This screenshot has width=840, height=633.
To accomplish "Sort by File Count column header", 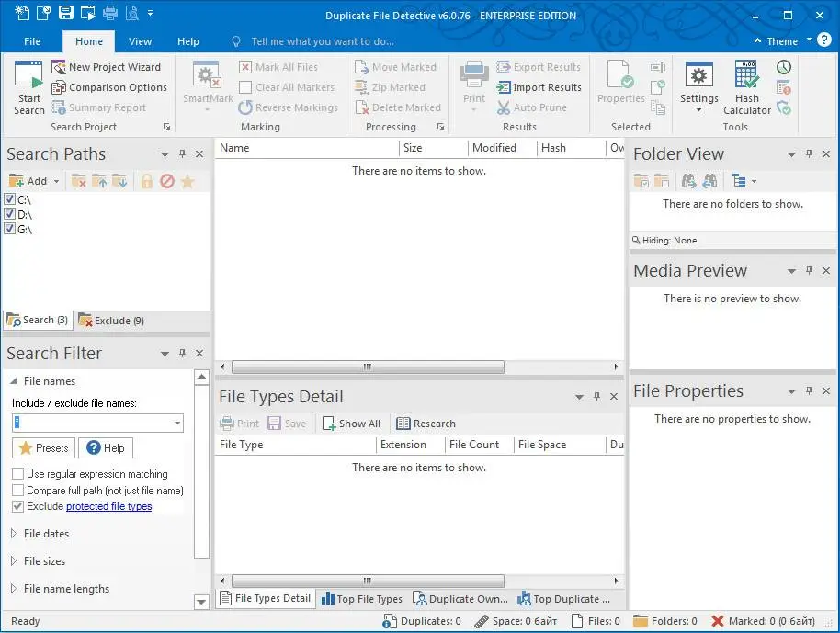I will pos(479,445).
